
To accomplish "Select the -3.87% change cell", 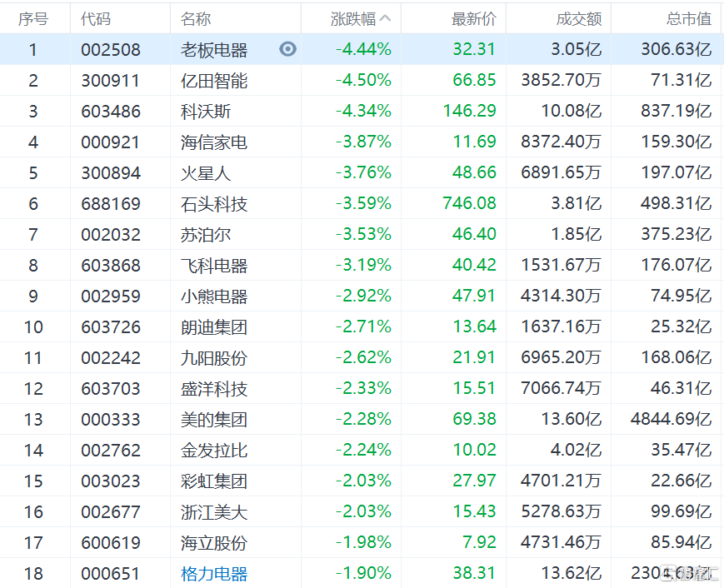I will click(x=363, y=142).
